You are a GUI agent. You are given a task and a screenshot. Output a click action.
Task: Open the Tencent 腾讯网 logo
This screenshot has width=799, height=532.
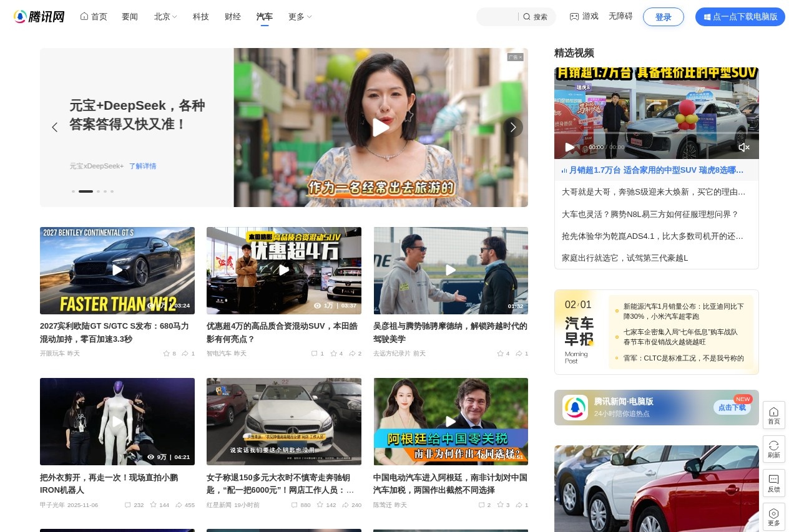coord(39,17)
